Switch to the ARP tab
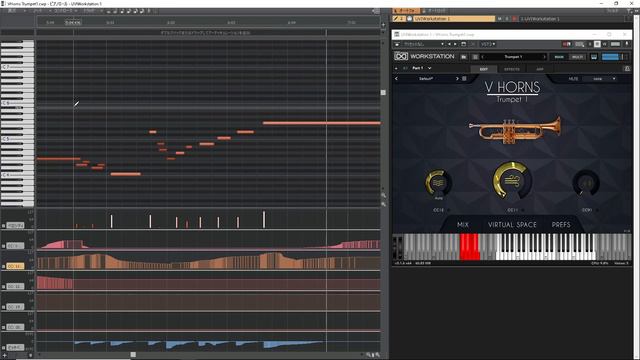640x360 pixels. [540, 69]
